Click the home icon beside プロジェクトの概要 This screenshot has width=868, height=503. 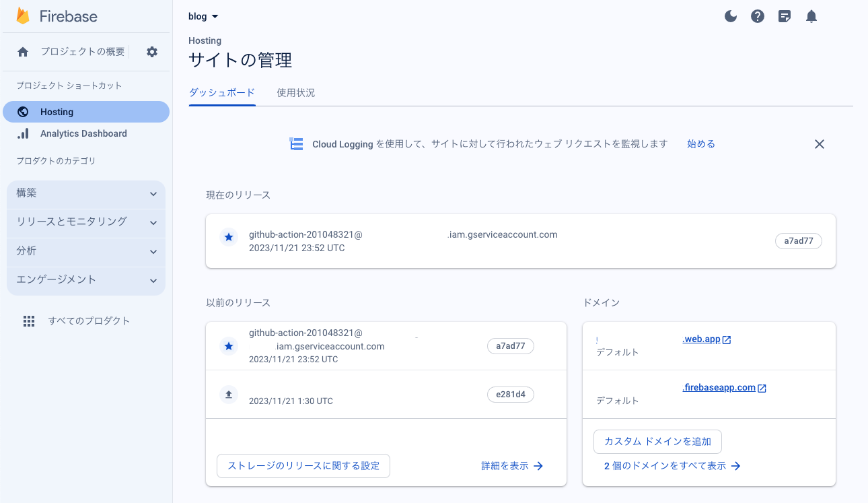23,52
